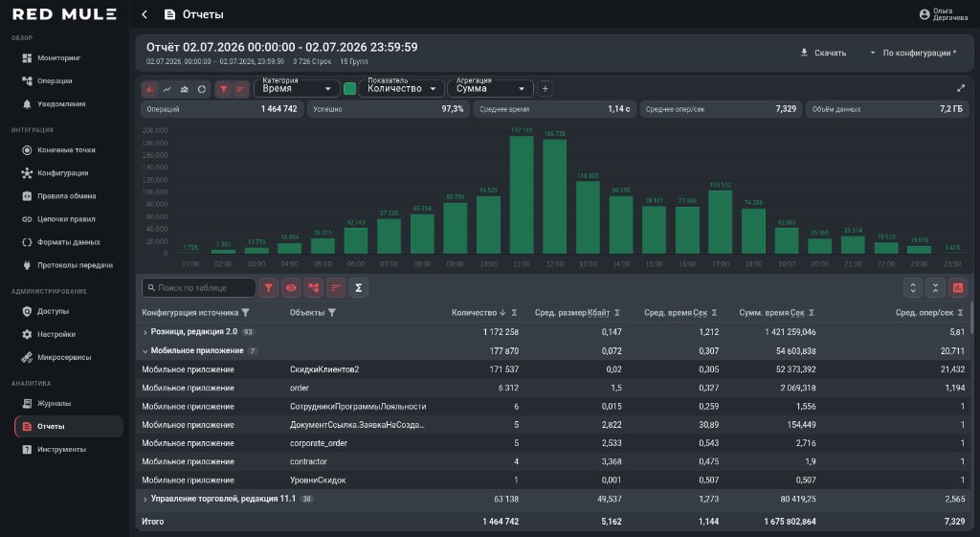The height and width of the screenshot is (537, 980).
Task: Select the bar chart type icon
Action: point(150,89)
